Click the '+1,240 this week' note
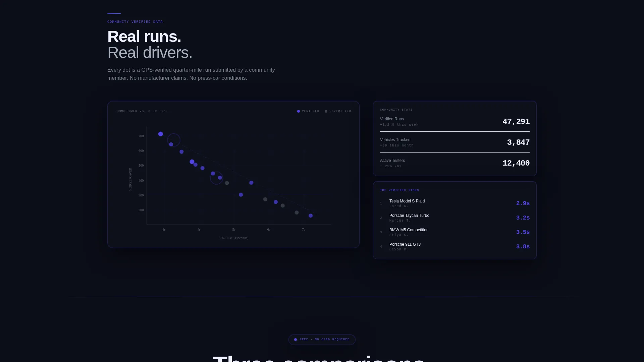This screenshot has height=362, width=644. click(x=399, y=125)
